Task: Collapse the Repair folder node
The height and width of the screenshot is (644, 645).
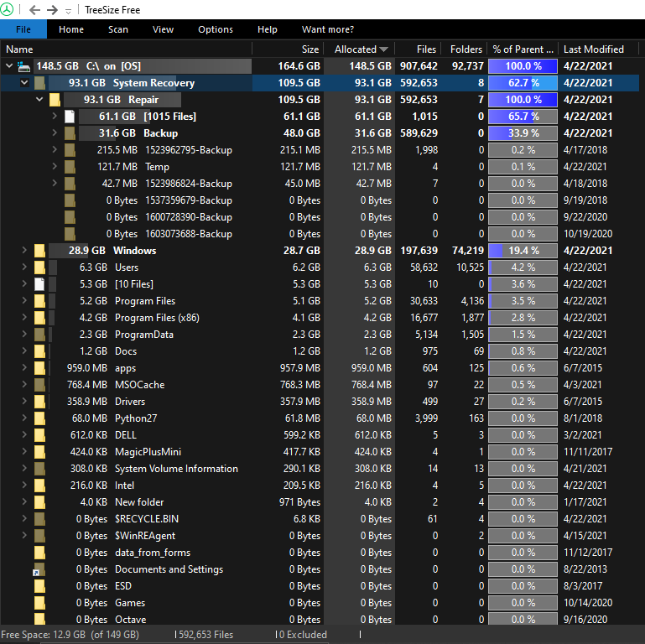Action: coord(39,99)
